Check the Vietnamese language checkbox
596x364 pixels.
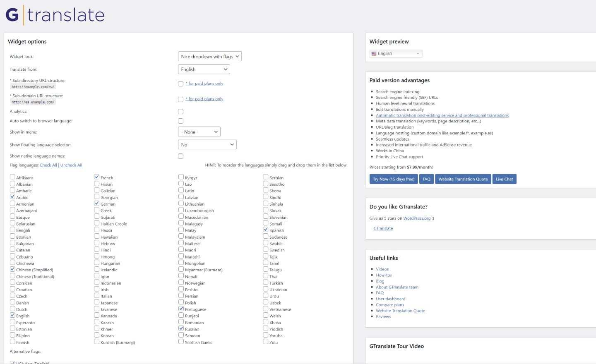266,309
